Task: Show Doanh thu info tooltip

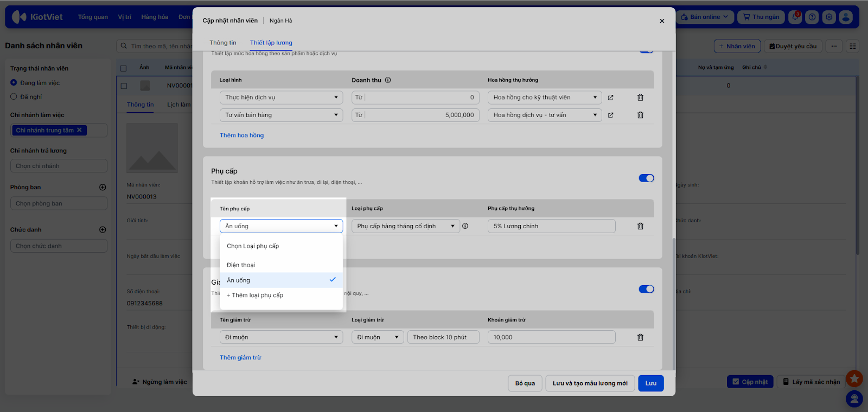Action: tap(388, 80)
